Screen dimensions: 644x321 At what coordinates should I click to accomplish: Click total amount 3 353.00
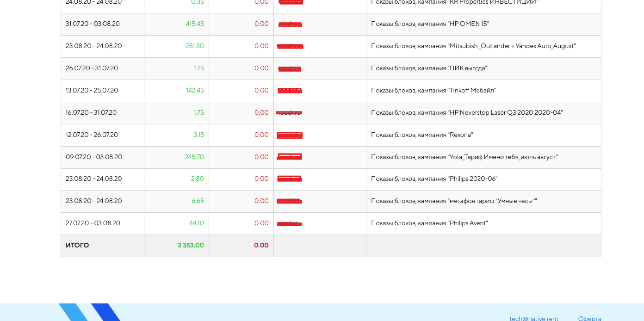pos(191,245)
